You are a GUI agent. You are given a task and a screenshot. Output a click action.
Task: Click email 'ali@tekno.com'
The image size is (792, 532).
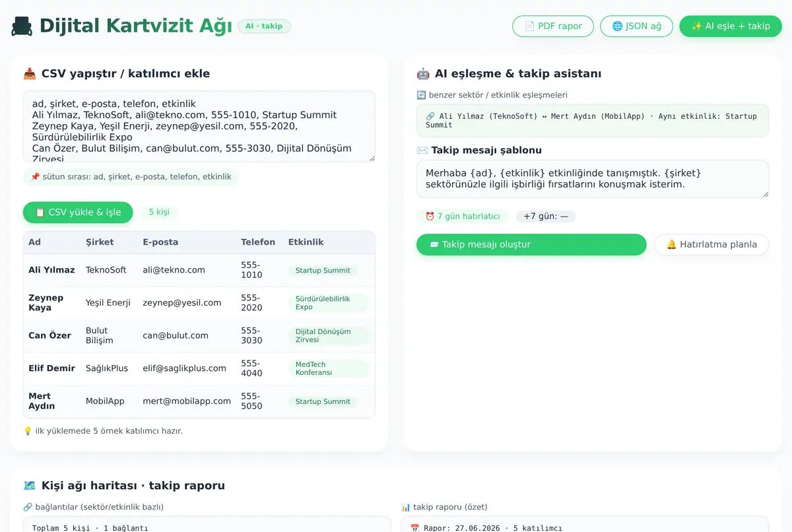tap(174, 270)
